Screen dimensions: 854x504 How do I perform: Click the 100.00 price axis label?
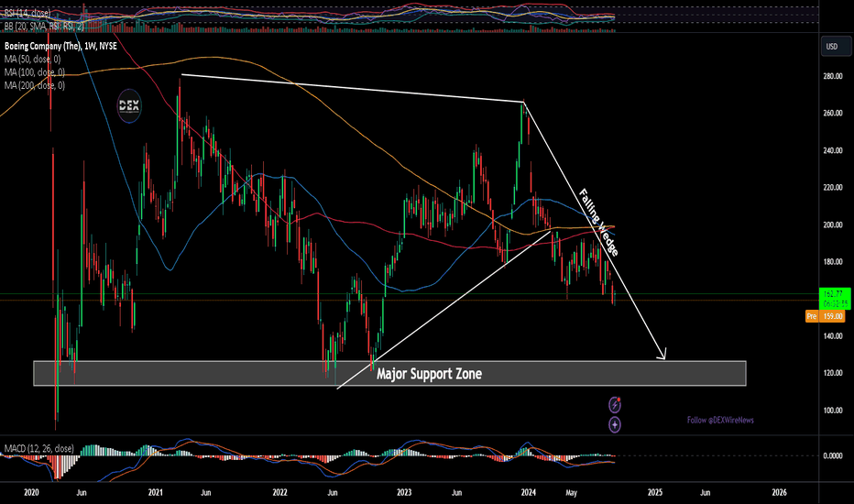tap(833, 411)
